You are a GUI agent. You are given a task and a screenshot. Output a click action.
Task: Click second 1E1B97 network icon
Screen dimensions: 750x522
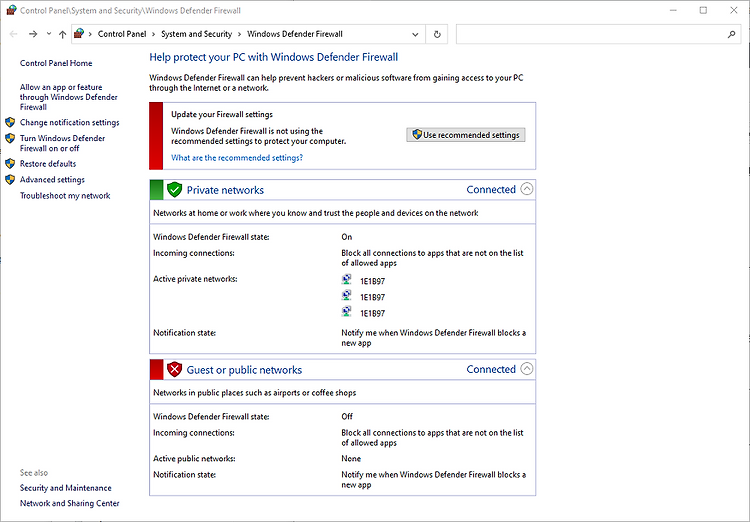(x=346, y=296)
